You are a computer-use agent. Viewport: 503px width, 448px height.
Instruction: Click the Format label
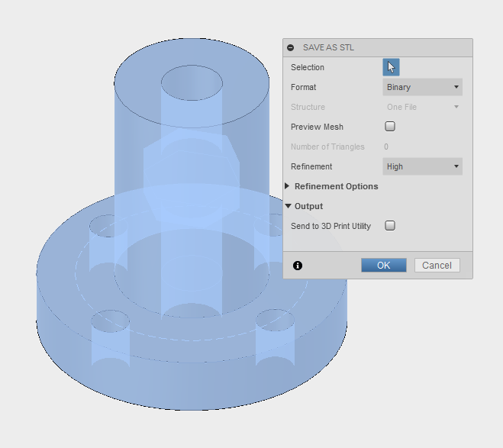(x=304, y=87)
